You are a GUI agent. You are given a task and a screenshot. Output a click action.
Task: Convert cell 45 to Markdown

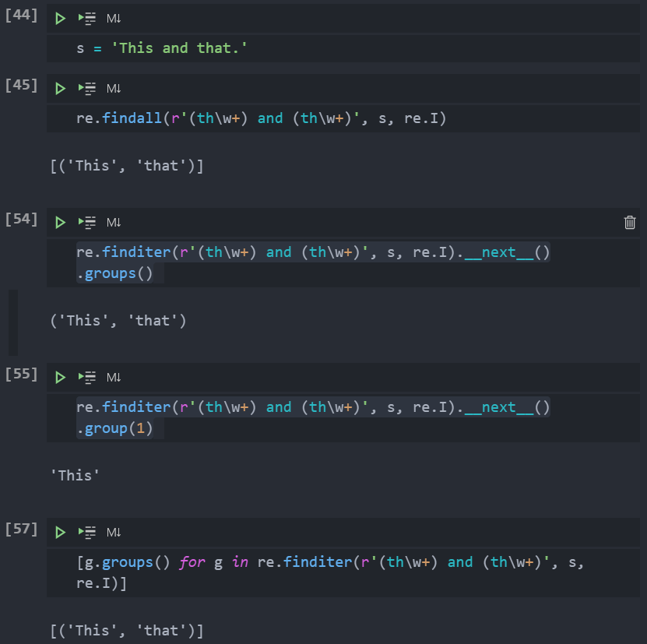(x=114, y=88)
